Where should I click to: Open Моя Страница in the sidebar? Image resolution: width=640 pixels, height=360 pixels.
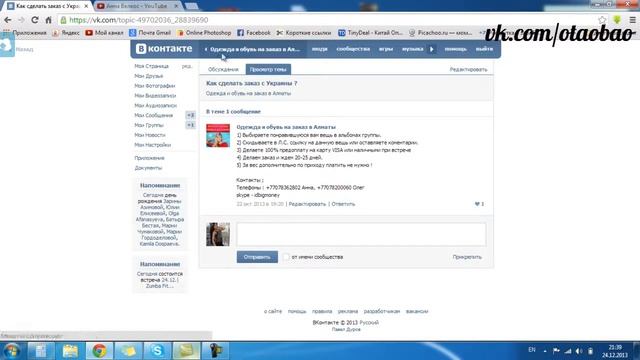(151, 66)
